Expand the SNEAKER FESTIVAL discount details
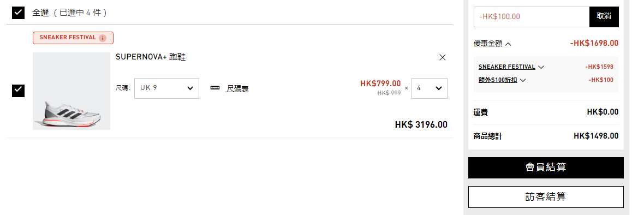This screenshot has height=215, width=644. point(541,67)
